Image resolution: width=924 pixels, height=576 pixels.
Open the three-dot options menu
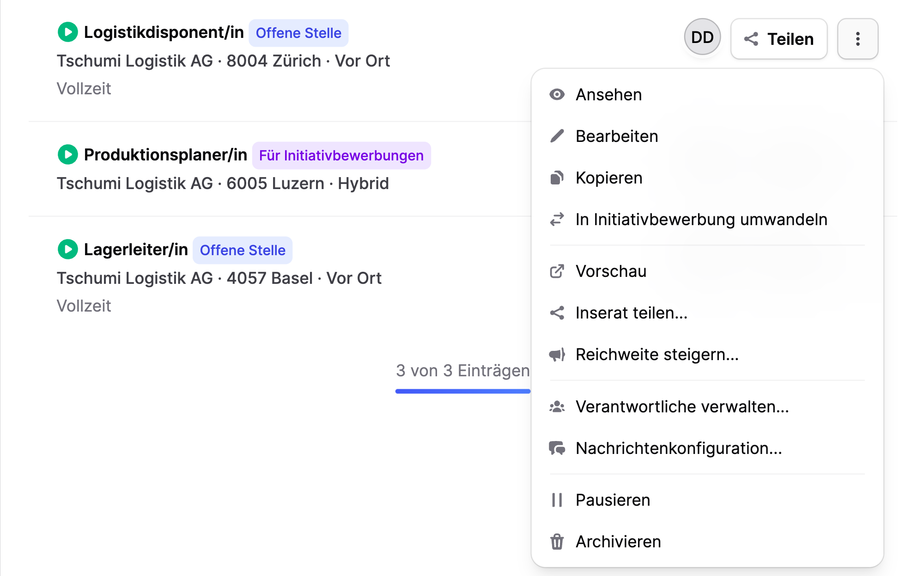click(858, 39)
